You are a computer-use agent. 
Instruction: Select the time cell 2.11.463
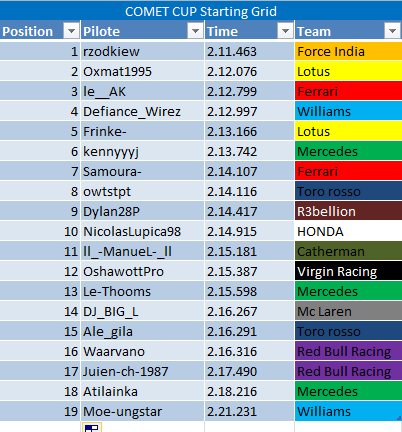[x=249, y=51]
